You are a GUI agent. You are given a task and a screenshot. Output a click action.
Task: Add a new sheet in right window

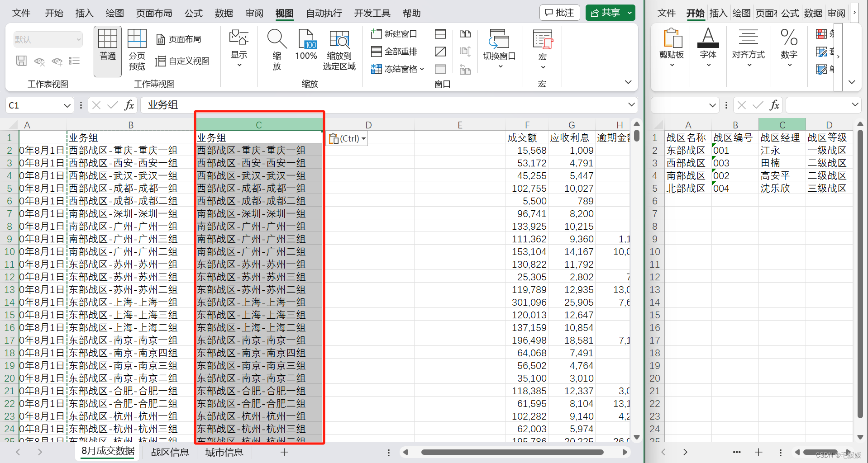[x=758, y=452]
